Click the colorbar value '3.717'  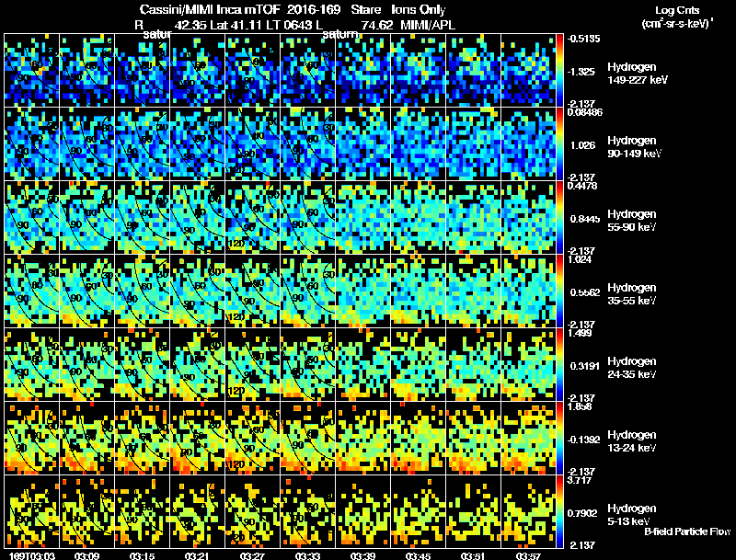(x=580, y=480)
